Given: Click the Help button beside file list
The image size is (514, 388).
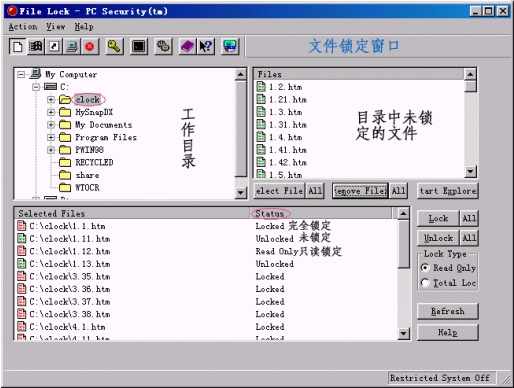Looking at the screenshot, I should 448,332.
